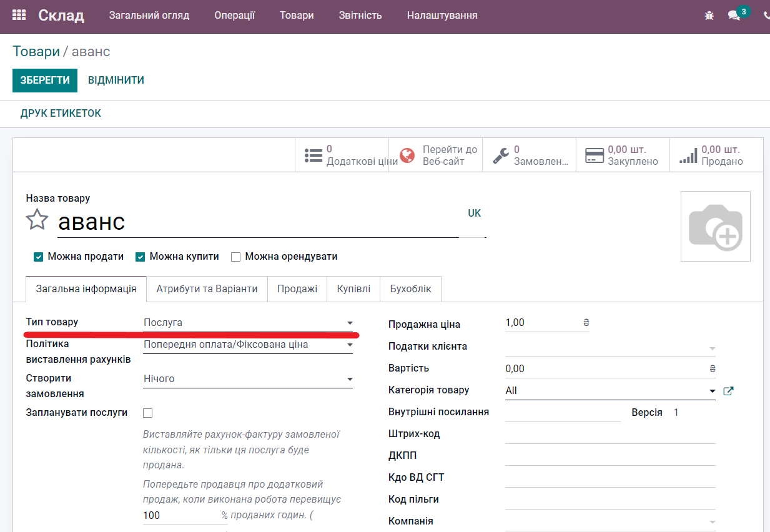Open the messages conversation icon
770x532 pixels.
(734, 15)
